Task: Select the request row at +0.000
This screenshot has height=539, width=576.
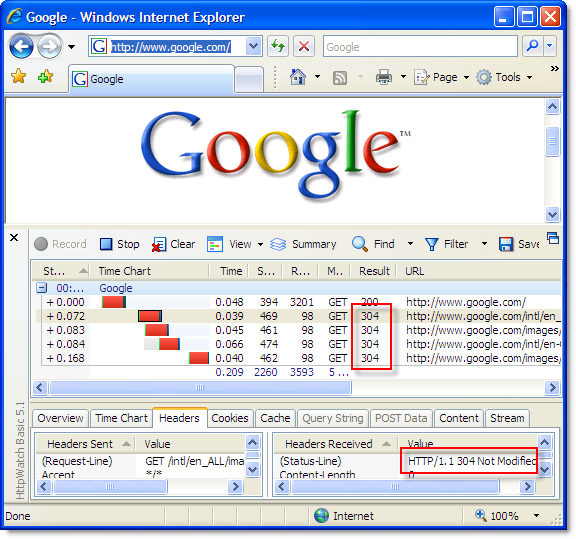Action: point(298,302)
